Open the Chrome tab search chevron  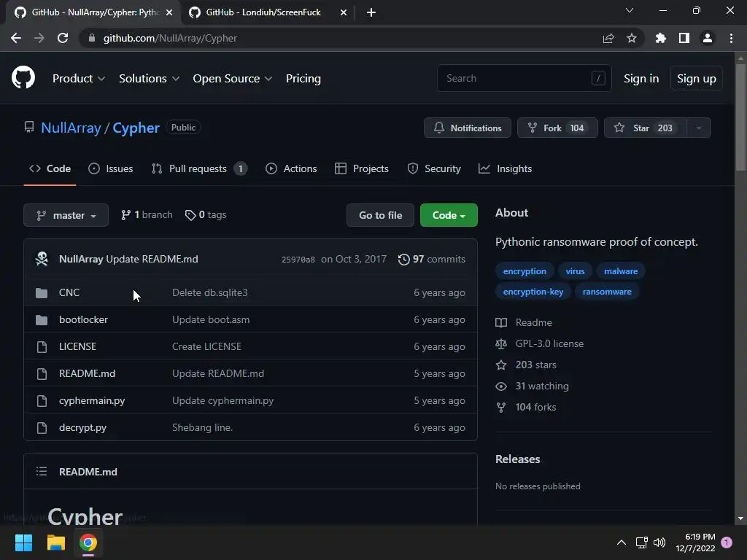630,10
